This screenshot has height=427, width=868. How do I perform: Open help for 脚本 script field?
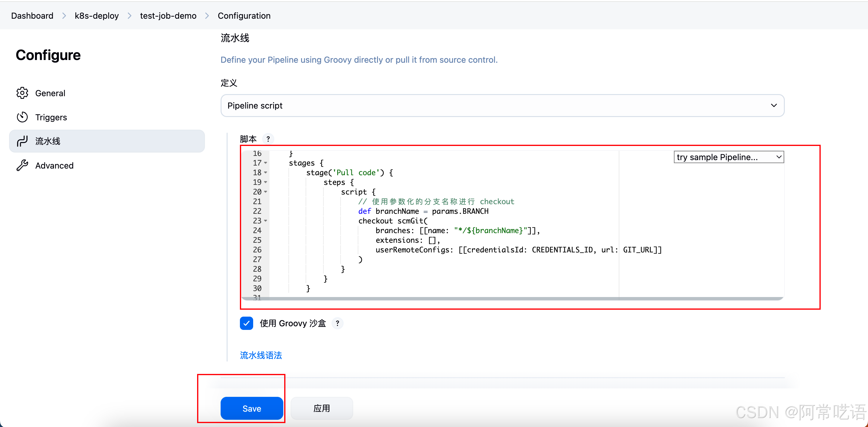click(268, 139)
